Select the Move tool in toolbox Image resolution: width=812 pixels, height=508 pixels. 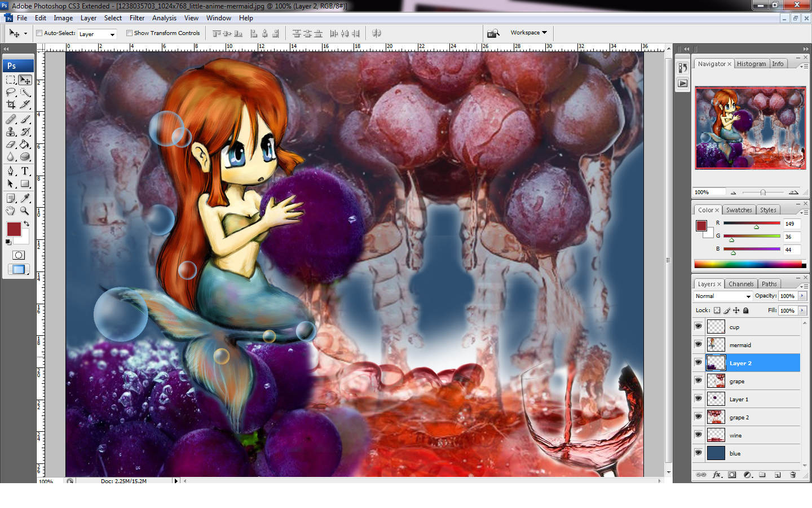(x=25, y=80)
